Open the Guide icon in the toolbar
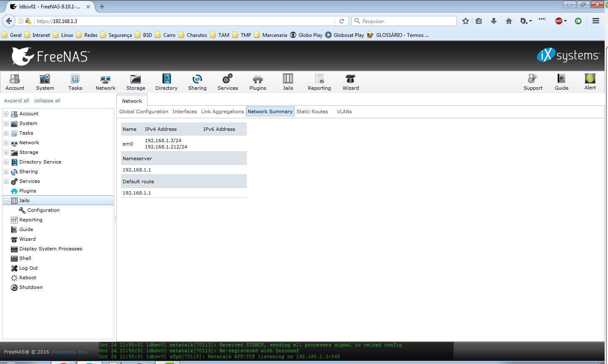 point(561,82)
